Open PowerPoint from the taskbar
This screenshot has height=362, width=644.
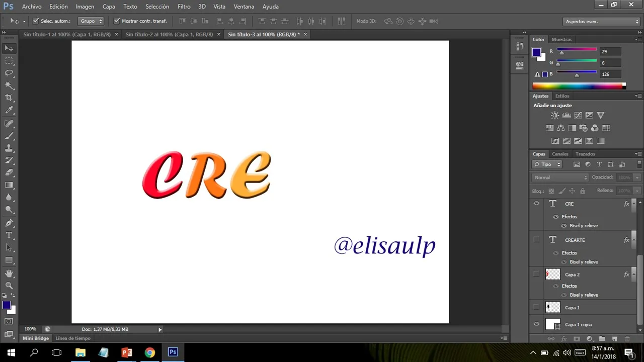pyautogui.click(x=126, y=352)
